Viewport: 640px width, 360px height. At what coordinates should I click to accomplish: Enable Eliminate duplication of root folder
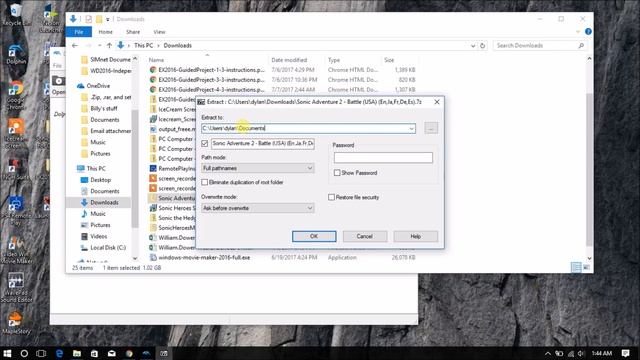tap(204, 182)
